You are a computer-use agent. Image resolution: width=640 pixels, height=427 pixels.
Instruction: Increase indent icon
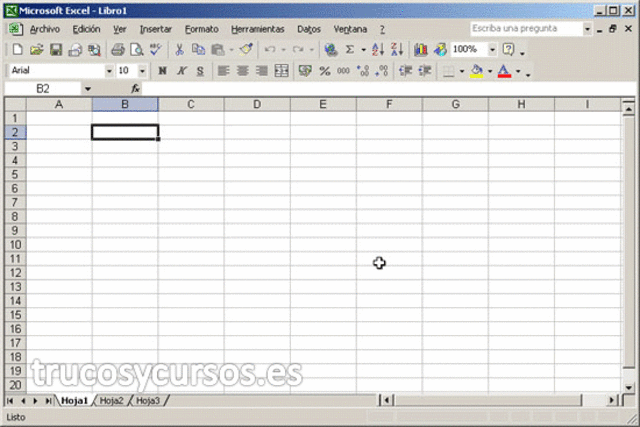tap(424, 71)
